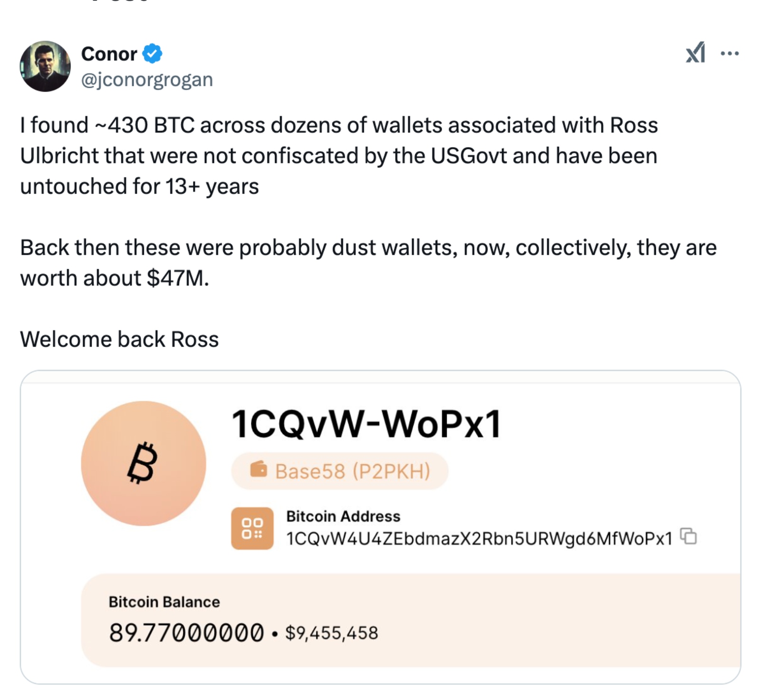Click the blue verified badge
Screen dimensions: 760x700
click(x=152, y=53)
